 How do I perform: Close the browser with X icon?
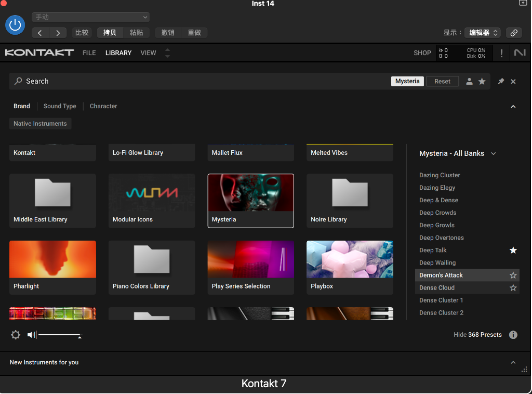click(513, 82)
